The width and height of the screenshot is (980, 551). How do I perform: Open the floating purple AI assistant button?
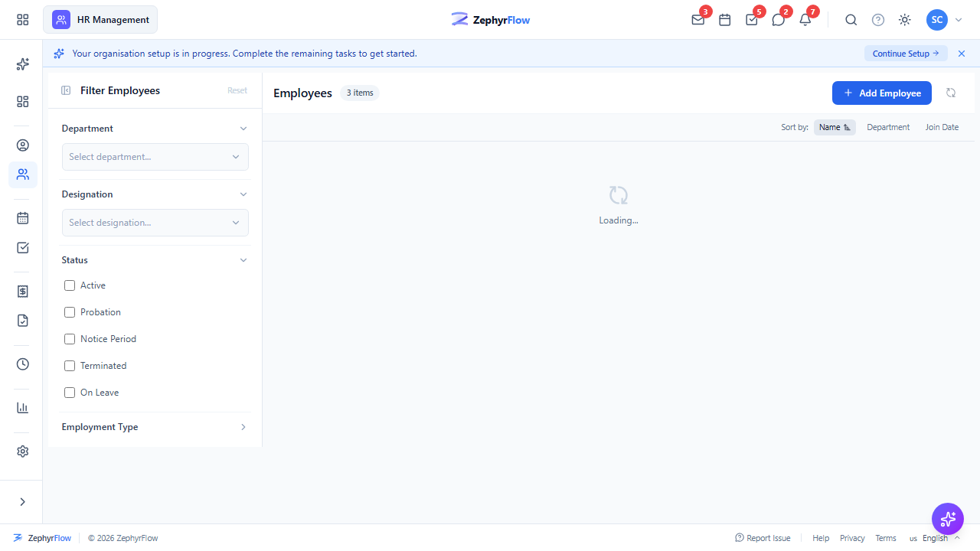coord(948,519)
